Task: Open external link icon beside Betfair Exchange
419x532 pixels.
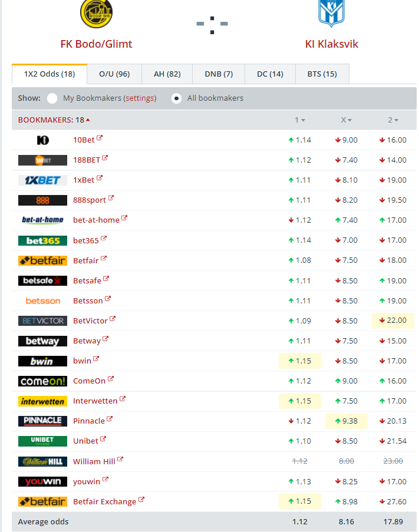Action: pyautogui.click(x=141, y=500)
